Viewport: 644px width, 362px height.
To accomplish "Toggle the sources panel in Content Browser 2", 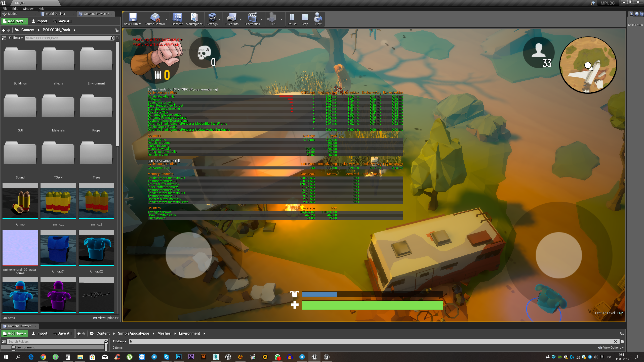I will pyautogui.click(x=4, y=38).
